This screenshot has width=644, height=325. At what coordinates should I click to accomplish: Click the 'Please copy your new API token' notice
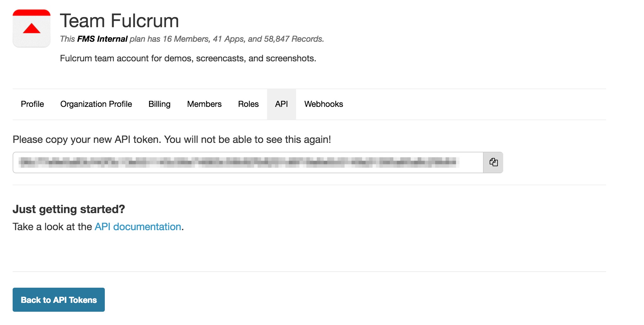(x=172, y=139)
